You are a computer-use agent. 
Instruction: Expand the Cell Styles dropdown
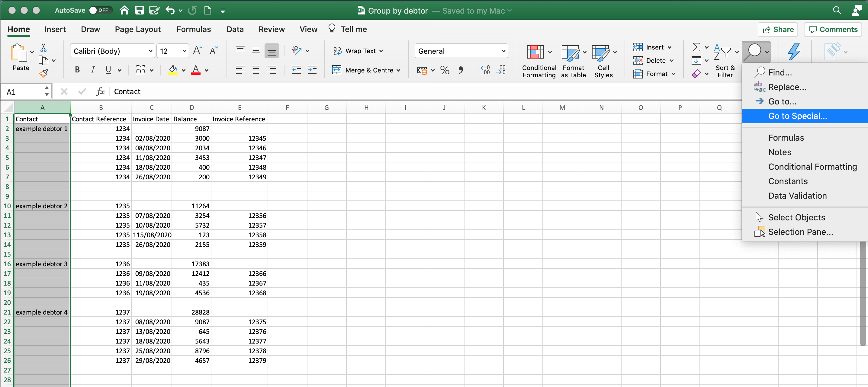click(x=615, y=52)
